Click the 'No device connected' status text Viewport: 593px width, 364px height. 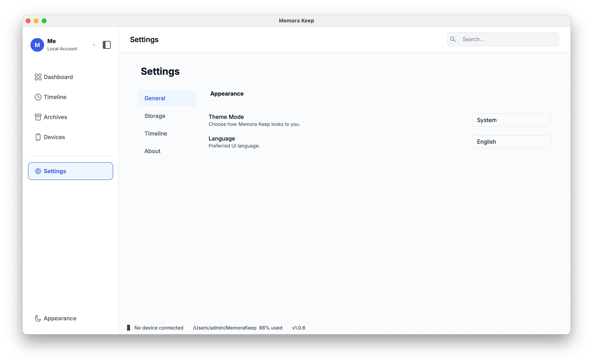click(x=158, y=328)
